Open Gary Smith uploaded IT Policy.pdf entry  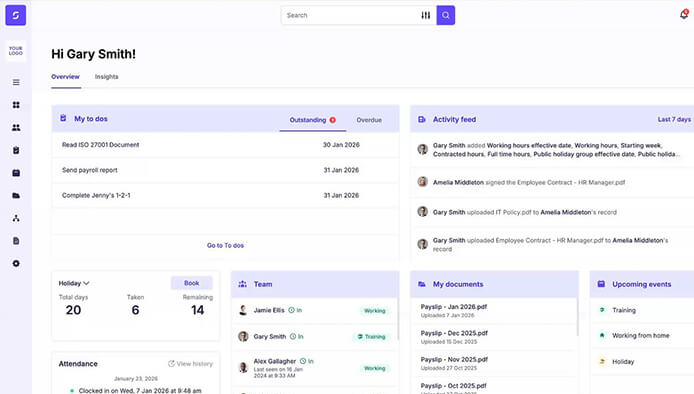coord(552,212)
